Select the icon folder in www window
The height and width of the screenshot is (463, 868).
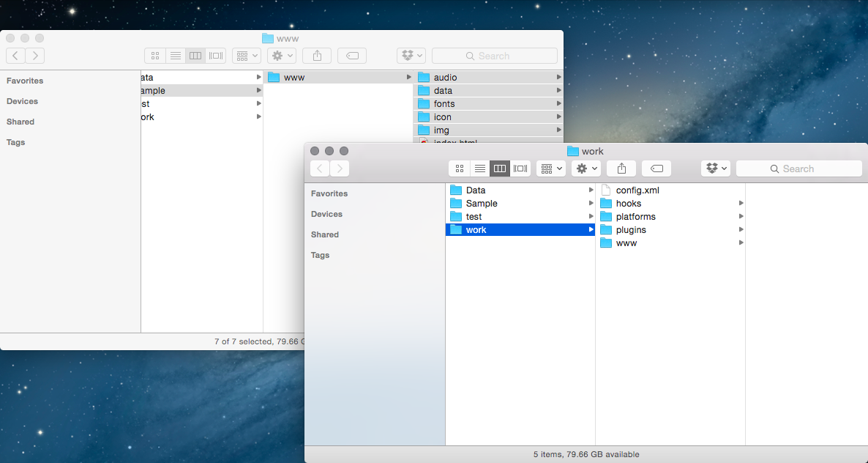488,117
